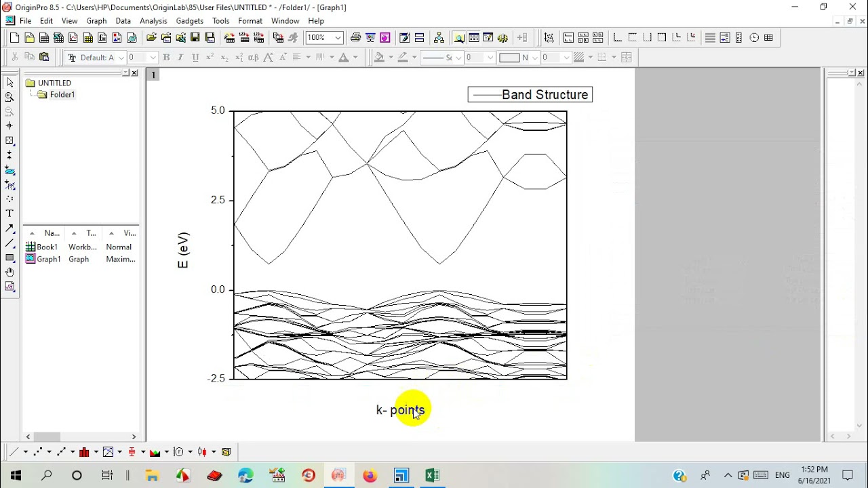Click the Greek symbols αβ icon
Screen dimensions: 868x488
click(x=253, y=58)
